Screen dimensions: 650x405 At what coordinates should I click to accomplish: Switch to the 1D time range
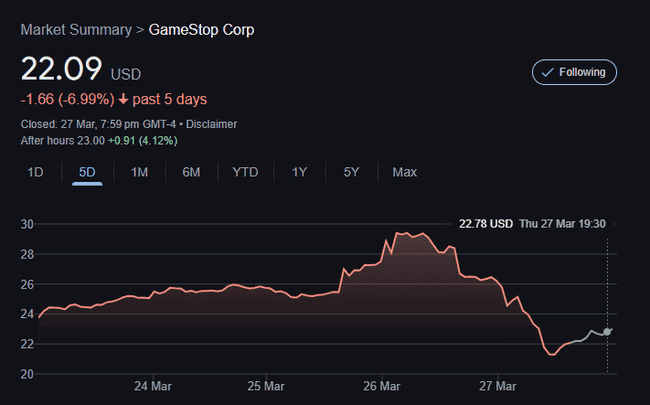pos(35,172)
